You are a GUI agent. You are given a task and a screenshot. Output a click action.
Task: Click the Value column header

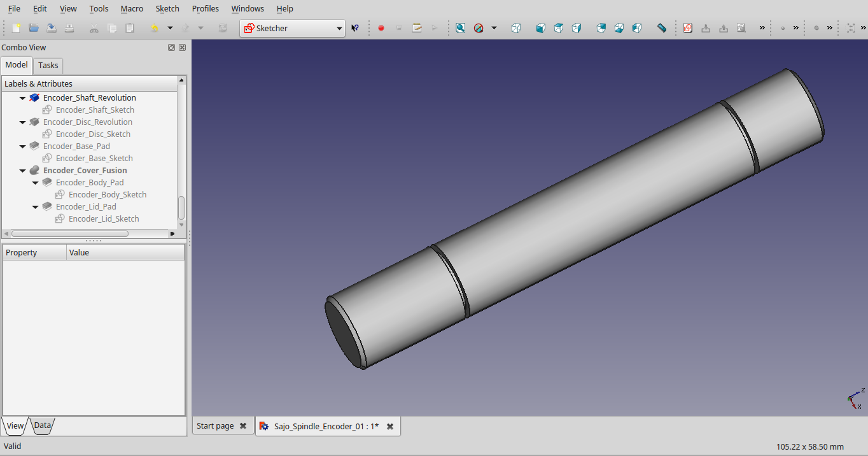point(126,253)
